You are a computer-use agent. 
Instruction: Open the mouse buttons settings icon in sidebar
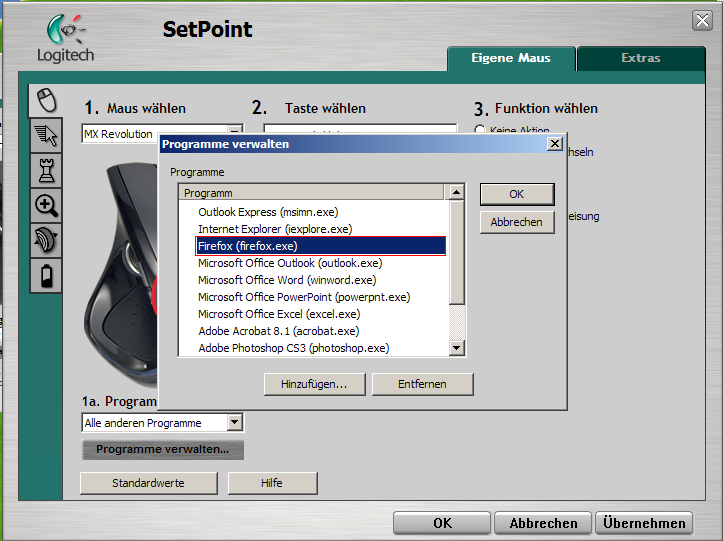click(x=46, y=100)
